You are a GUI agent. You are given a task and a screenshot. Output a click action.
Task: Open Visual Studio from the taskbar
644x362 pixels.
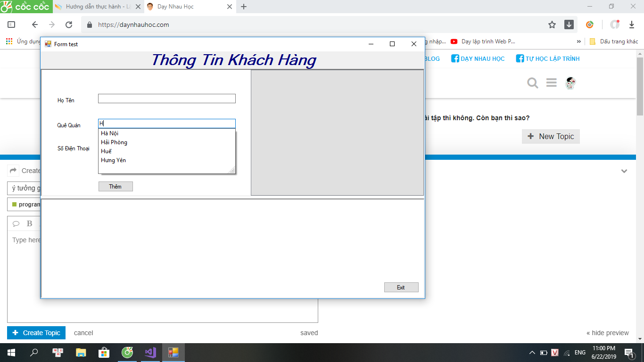150,352
